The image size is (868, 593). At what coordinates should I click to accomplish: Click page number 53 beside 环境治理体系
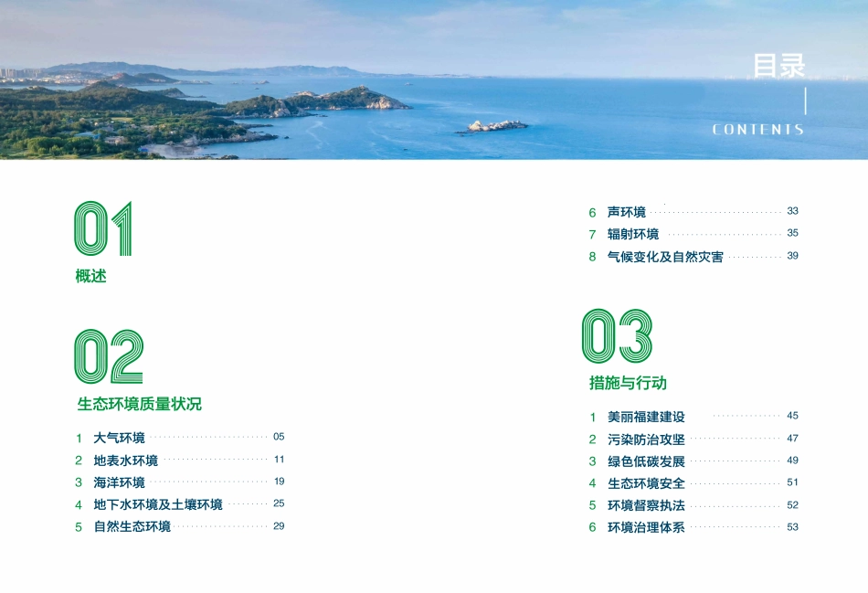[793, 527]
